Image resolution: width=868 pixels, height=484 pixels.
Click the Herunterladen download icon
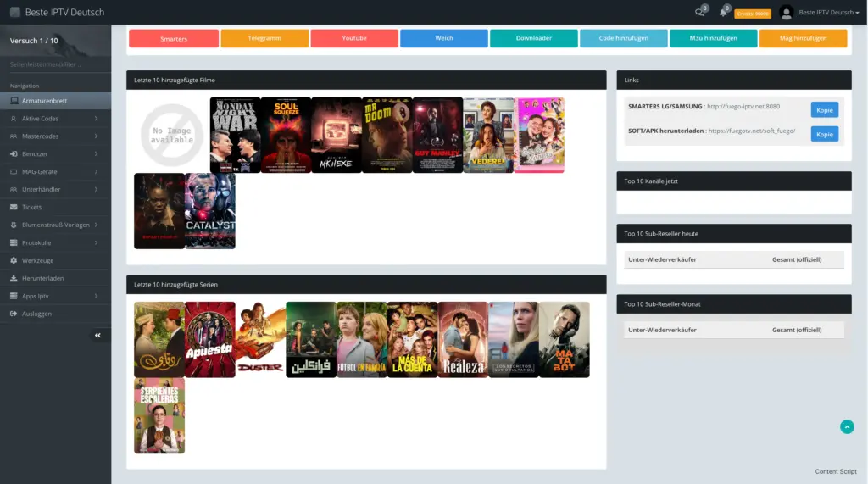pyautogui.click(x=14, y=278)
